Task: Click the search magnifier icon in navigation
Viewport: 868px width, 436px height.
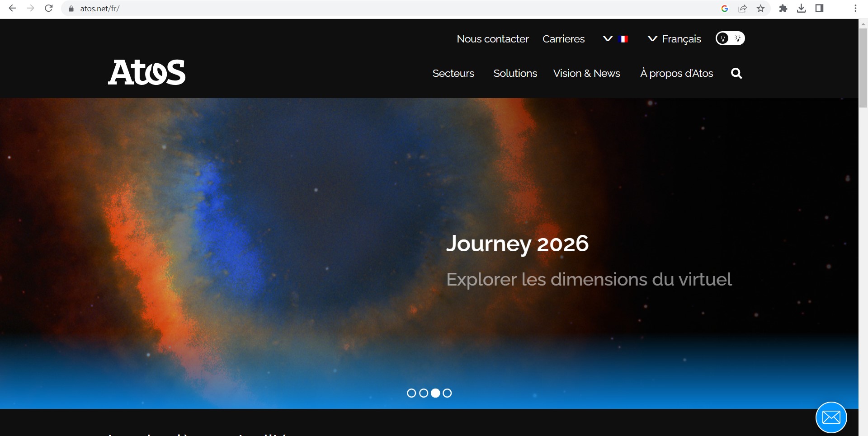Action: (736, 73)
